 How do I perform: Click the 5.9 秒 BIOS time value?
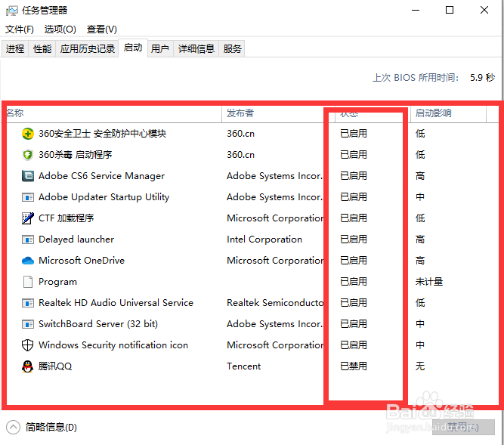pyautogui.click(x=482, y=78)
